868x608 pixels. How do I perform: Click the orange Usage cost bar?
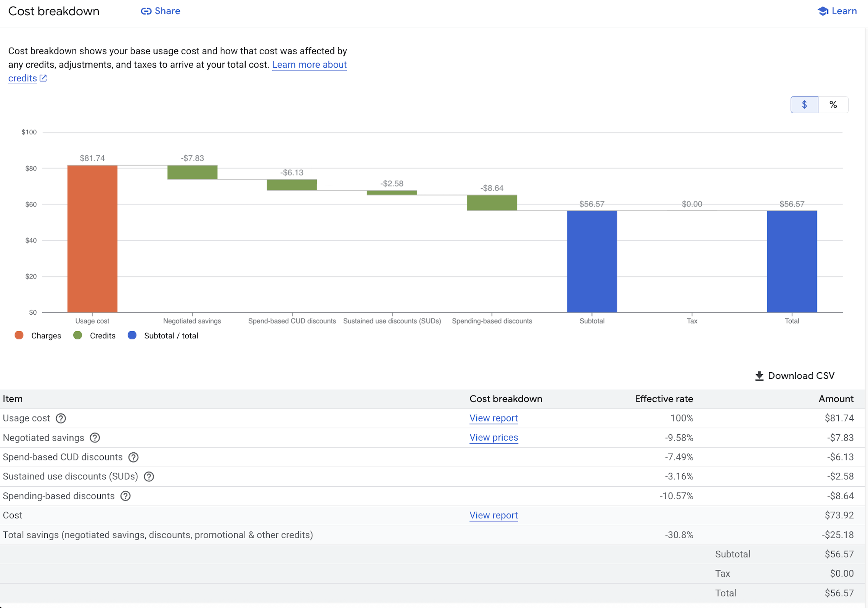tap(92, 236)
